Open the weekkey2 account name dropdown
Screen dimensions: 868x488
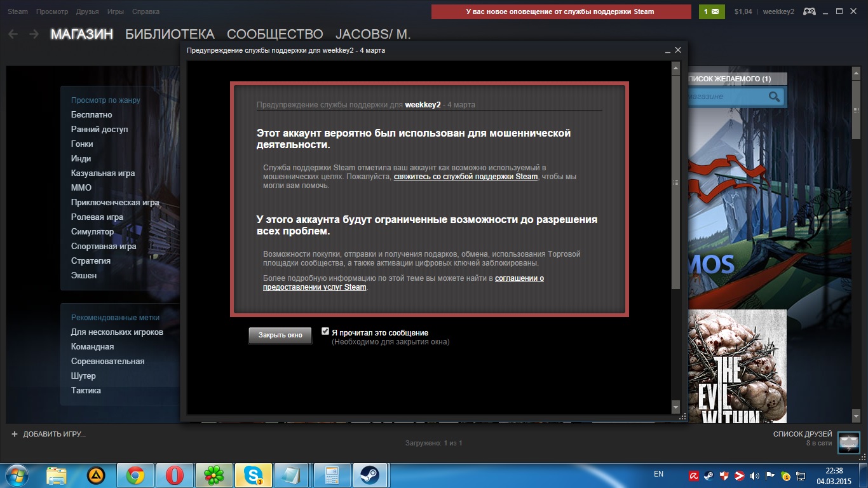pyautogui.click(x=778, y=11)
